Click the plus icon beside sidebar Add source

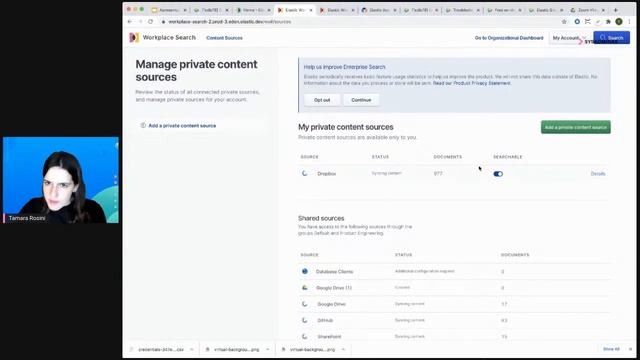[143, 126]
